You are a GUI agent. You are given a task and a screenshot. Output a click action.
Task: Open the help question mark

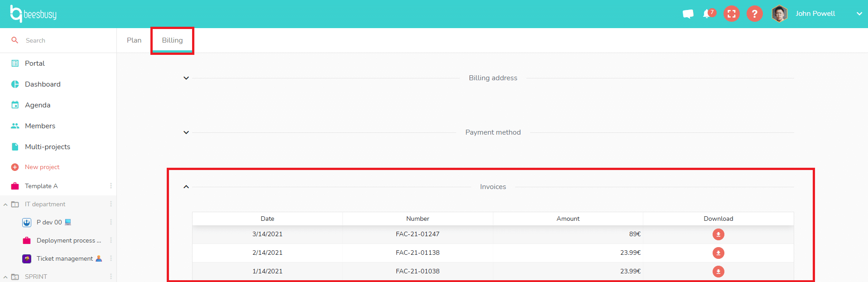coord(754,14)
